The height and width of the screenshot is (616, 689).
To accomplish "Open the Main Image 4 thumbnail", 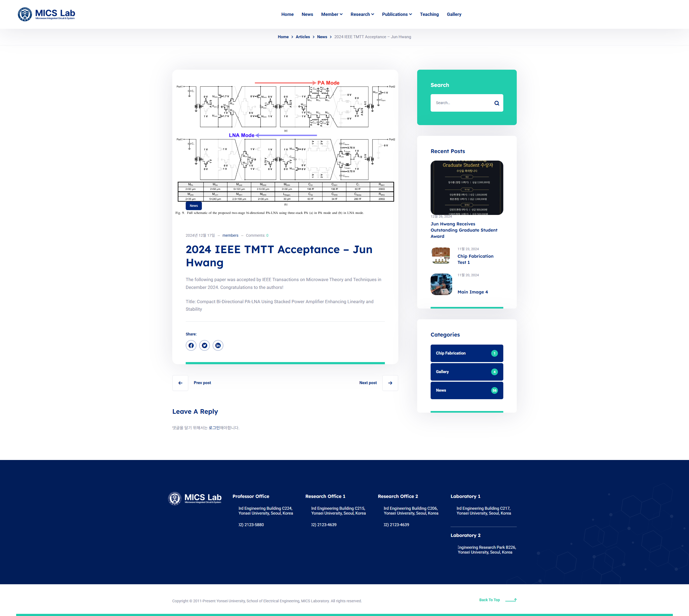I will point(441,284).
